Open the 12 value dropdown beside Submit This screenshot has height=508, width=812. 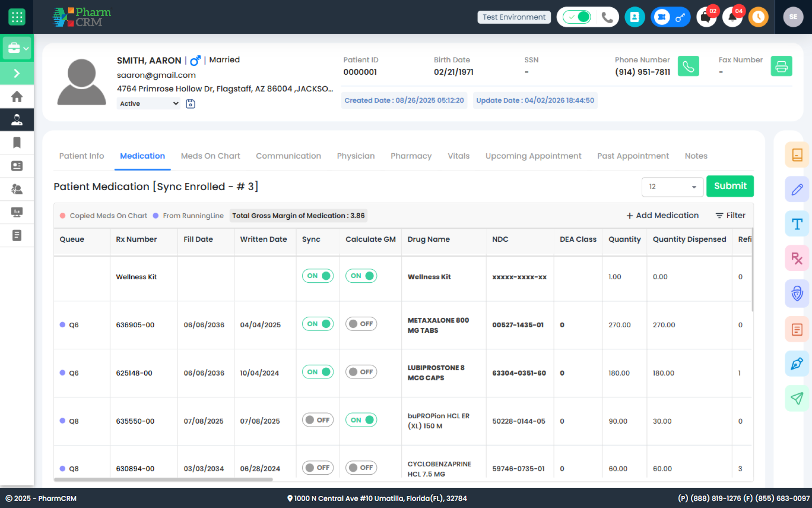672,187
